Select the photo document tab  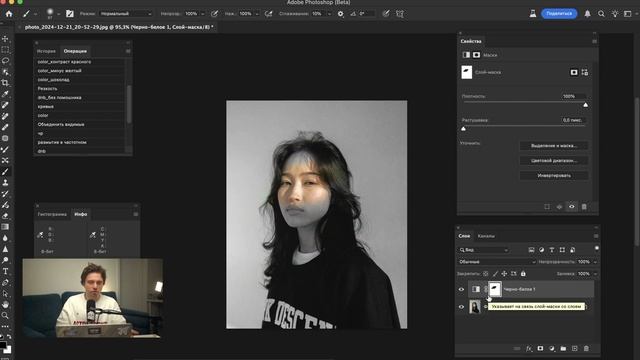click(x=119, y=27)
